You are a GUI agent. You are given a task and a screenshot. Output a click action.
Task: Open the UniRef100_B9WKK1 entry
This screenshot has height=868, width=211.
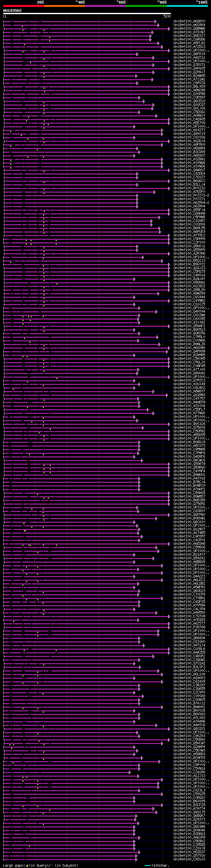[x=190, y=475]
